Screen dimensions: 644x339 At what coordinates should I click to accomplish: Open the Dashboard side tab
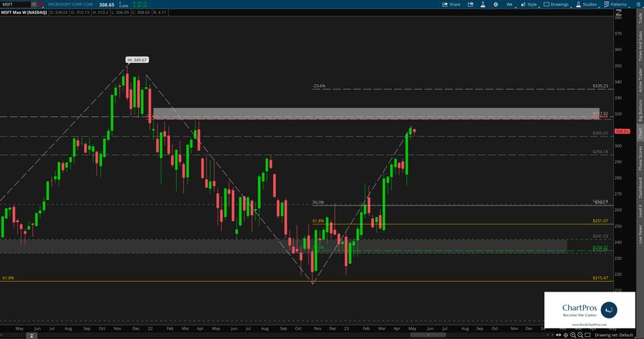tap(640, 188)
